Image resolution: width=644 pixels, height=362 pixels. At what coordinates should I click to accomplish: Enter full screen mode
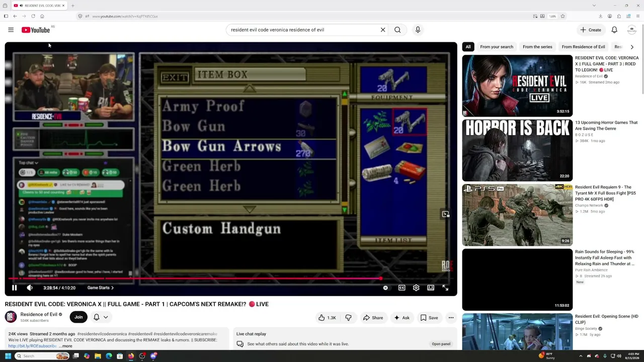pos(445,288)
